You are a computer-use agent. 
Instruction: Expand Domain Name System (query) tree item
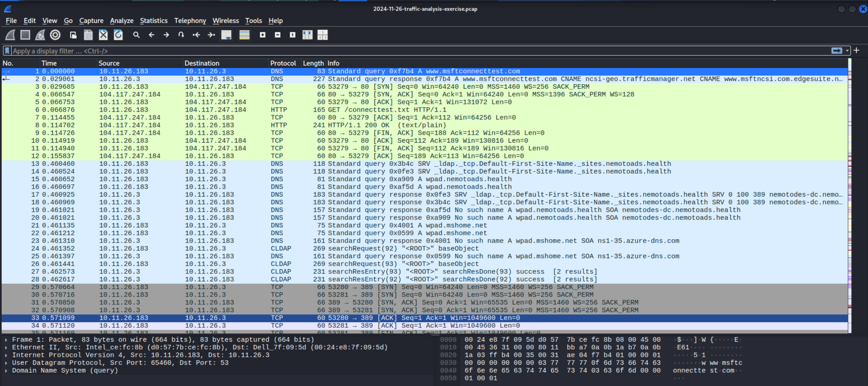coord(6,370)
